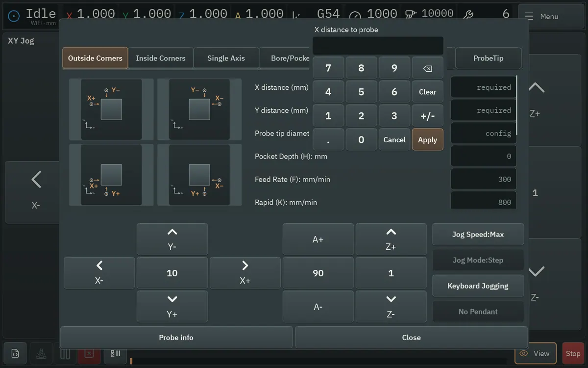
Task: Switch to the ProbeTip tab
Action: pos(489,58)
